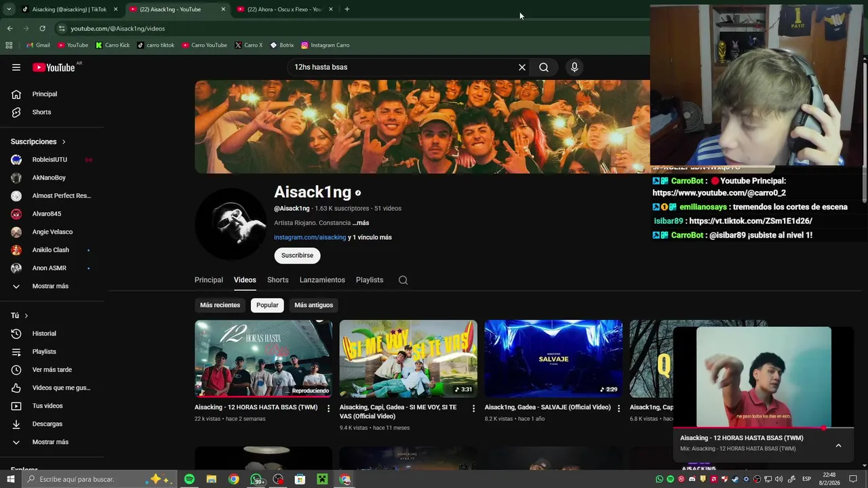This screenshot has width=868, height=488.
Task: Open the Carro Kick bookmark
Action: 112,45
